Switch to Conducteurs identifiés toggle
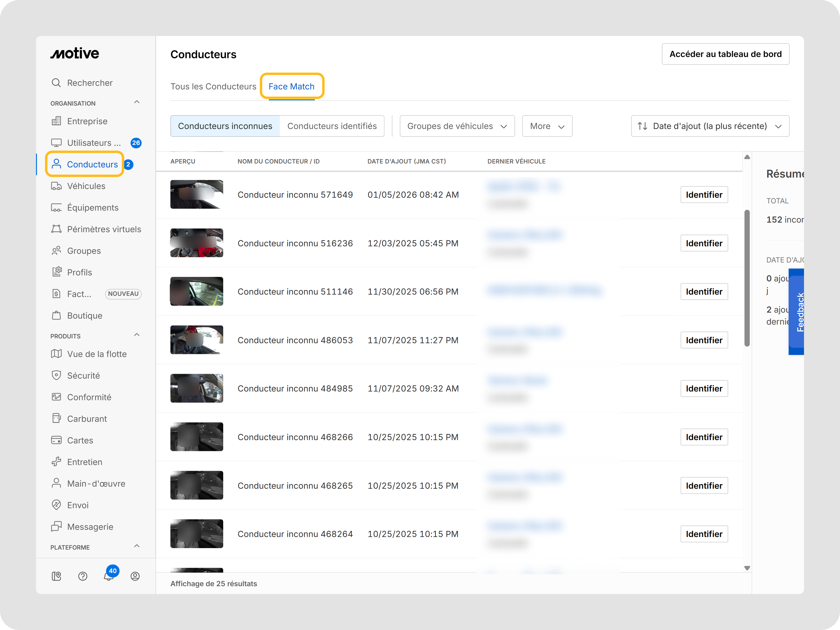 pos(332,126)
